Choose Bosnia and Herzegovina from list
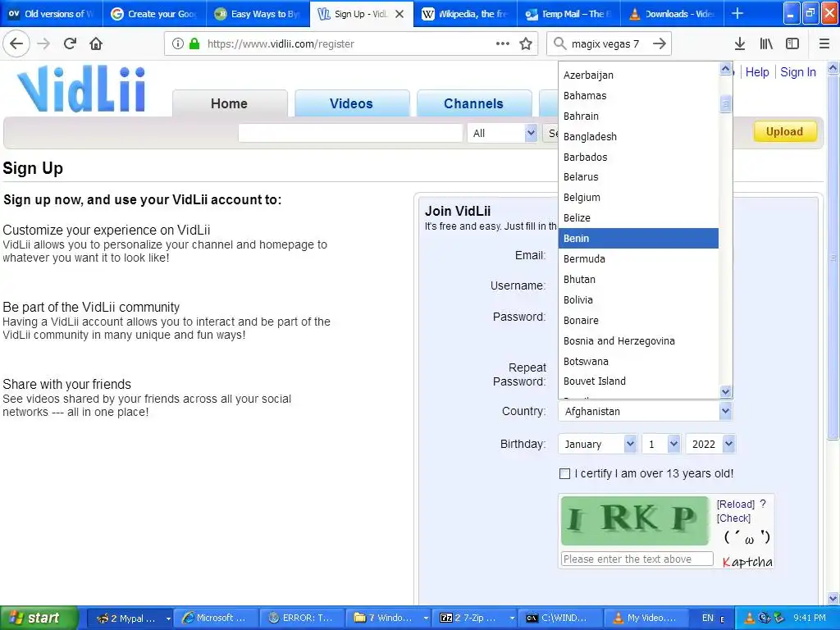 click(x=638, y=340)
